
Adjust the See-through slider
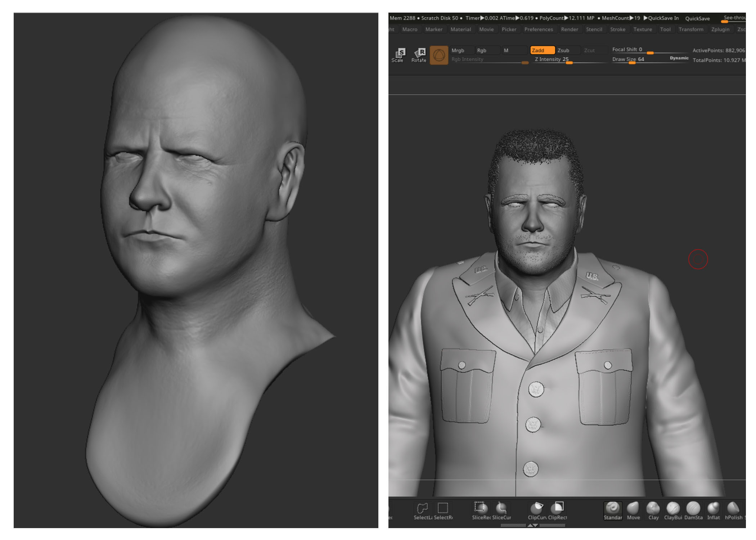pos(733,18)
